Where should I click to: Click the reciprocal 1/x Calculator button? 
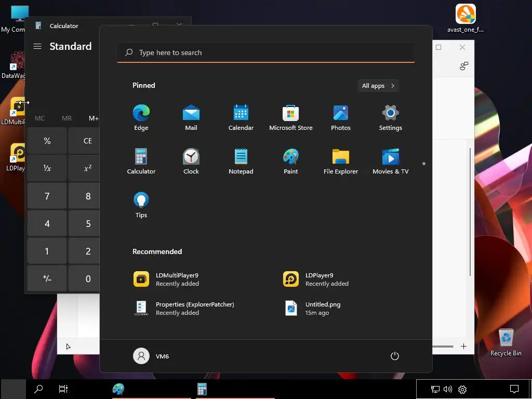[x=47, y=168]
